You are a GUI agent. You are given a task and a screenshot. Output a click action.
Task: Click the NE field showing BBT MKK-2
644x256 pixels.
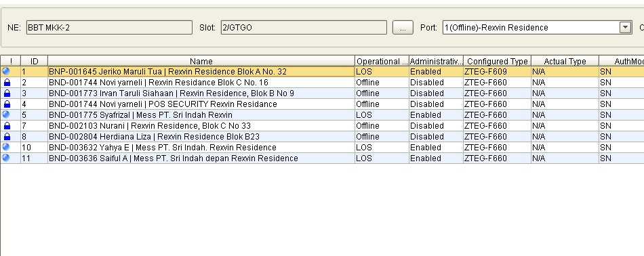(109, 28)
